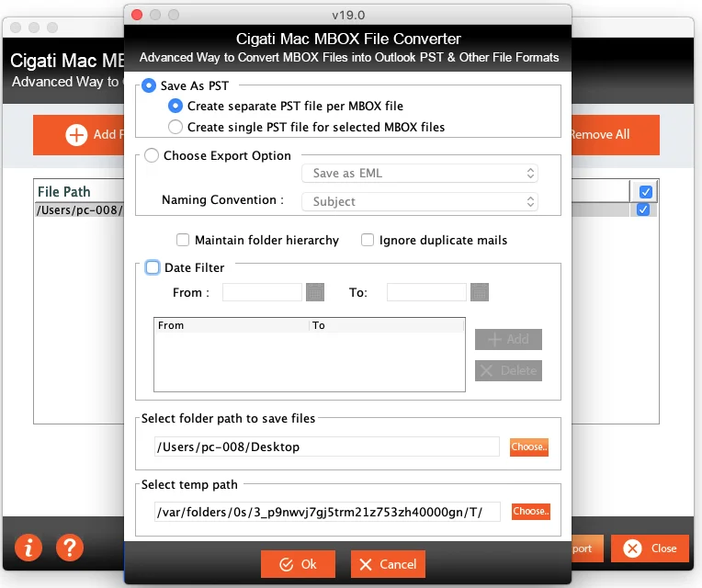Close the dialog with red window button
The width and height of the screenshot is (702, 588).
click(x=137, y=15)
